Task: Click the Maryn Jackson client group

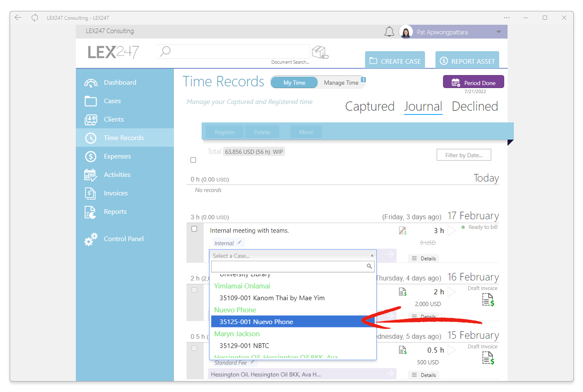Action: (x=237, y=334)
